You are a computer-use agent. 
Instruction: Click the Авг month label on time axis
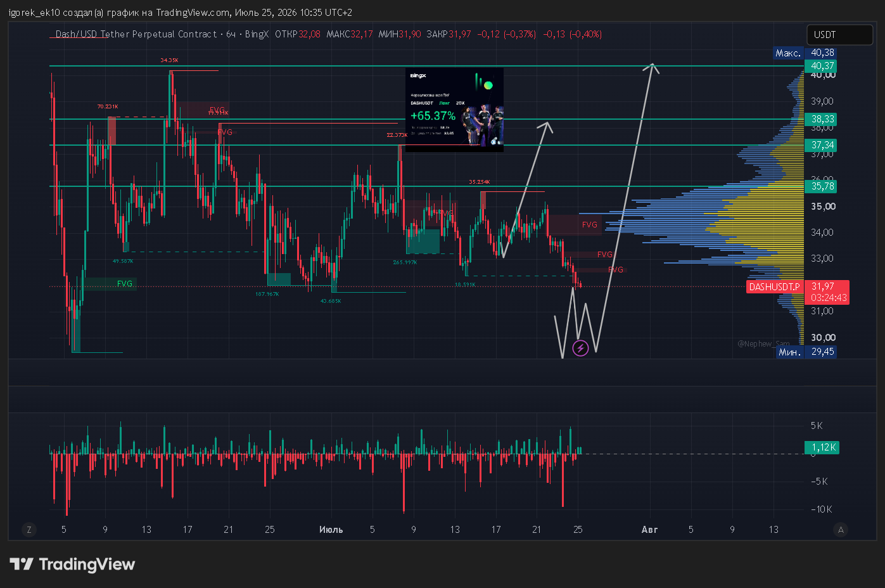coord(649,530)
